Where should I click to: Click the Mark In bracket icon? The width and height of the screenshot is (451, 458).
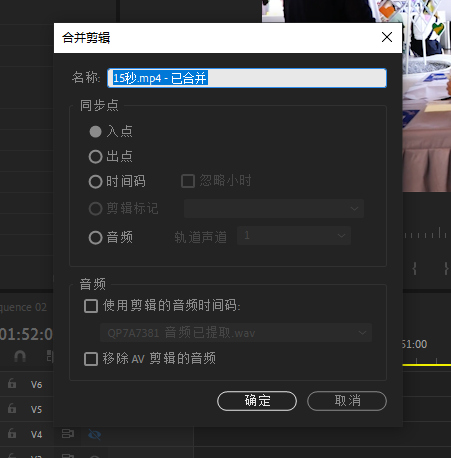pyautogui.click(x=414, y=268)
